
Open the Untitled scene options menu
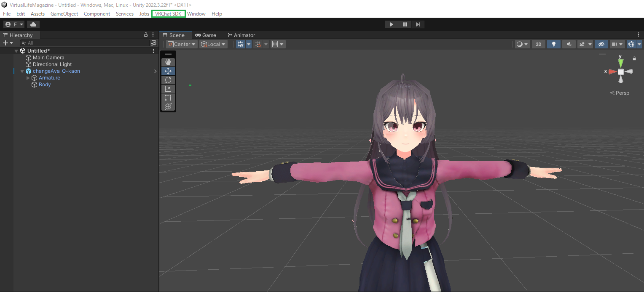point(153,51)
